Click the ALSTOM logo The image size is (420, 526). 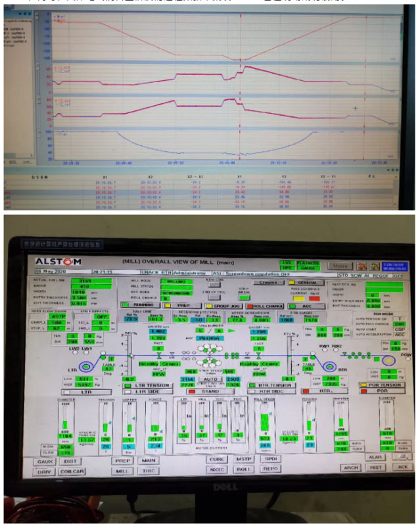point(60,261)
